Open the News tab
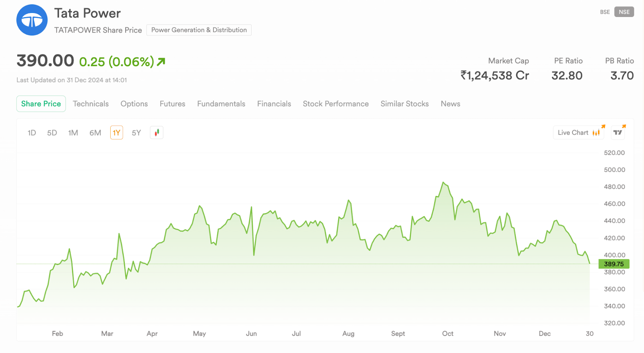 pos(450,104)
